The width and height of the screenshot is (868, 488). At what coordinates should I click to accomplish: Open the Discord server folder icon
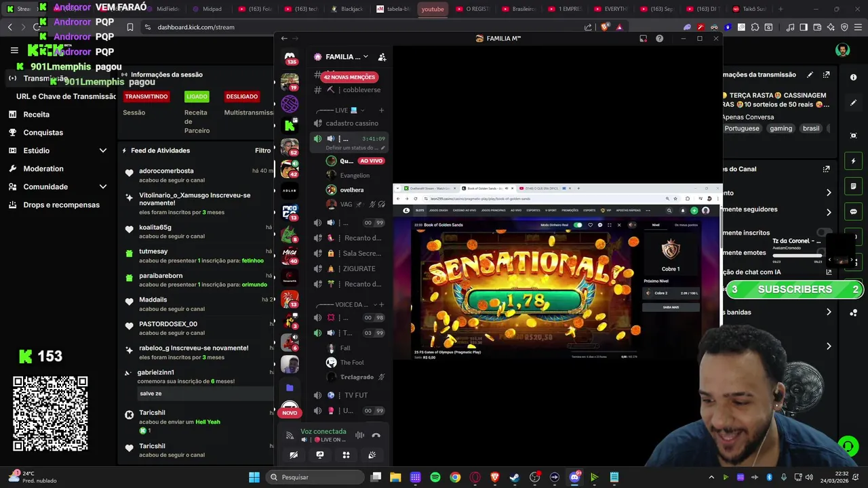290,388
